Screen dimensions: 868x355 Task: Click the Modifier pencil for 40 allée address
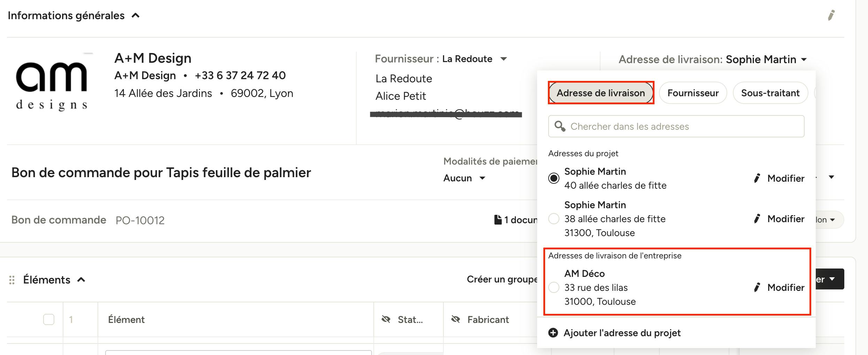[x=757, y=178]
